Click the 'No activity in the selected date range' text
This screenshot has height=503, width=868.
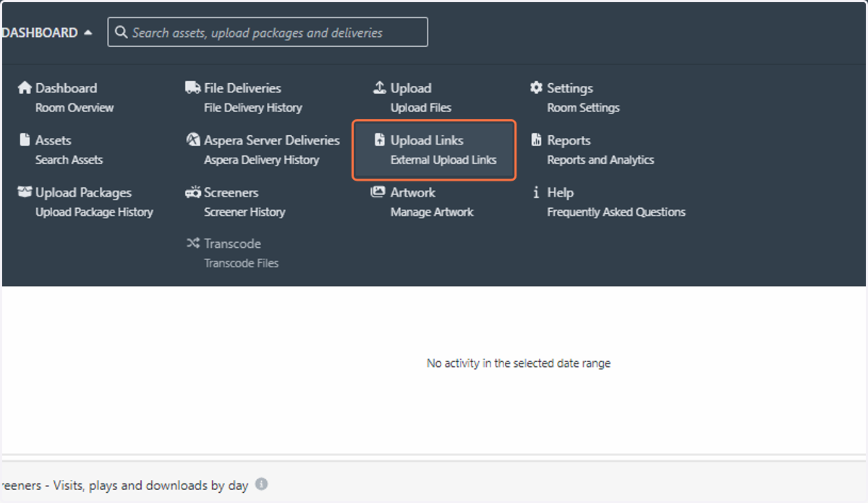519,364
